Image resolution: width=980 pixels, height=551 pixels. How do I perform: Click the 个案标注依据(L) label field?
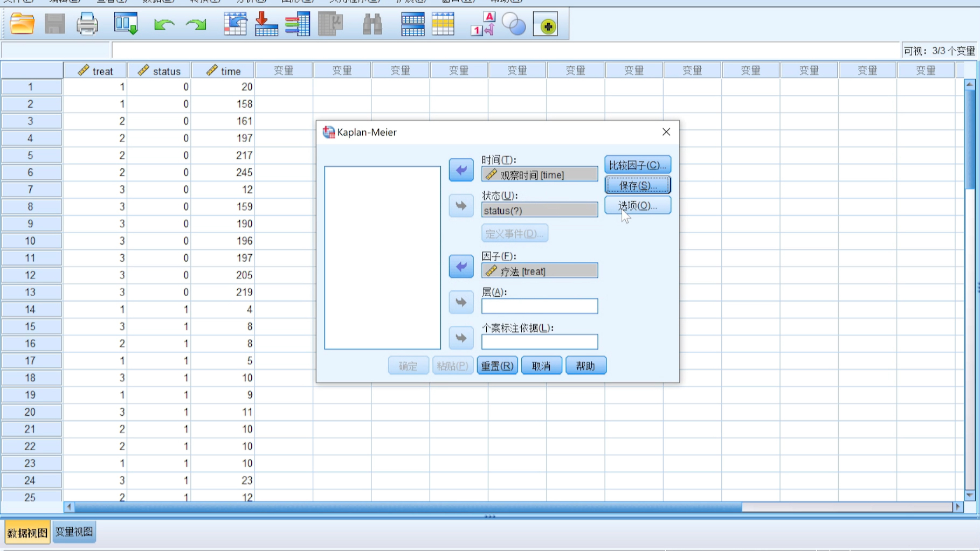(x=540, y=341)
